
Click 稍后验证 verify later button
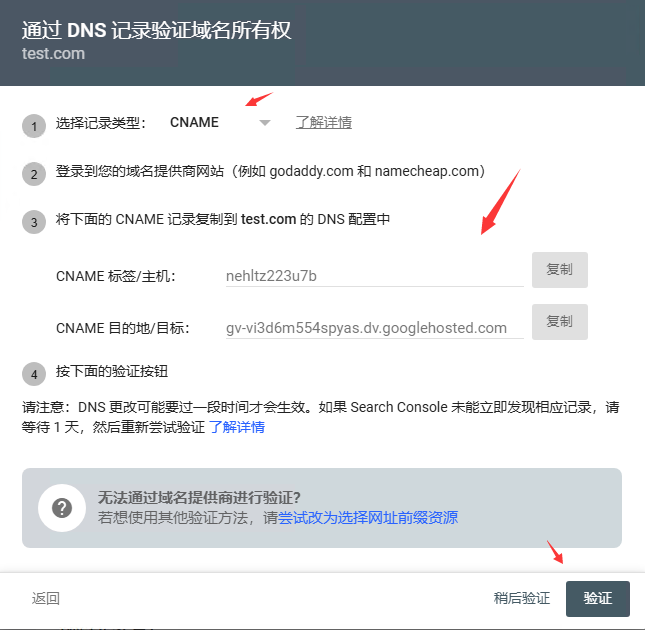pyautogui.click(x=522, y=598)
